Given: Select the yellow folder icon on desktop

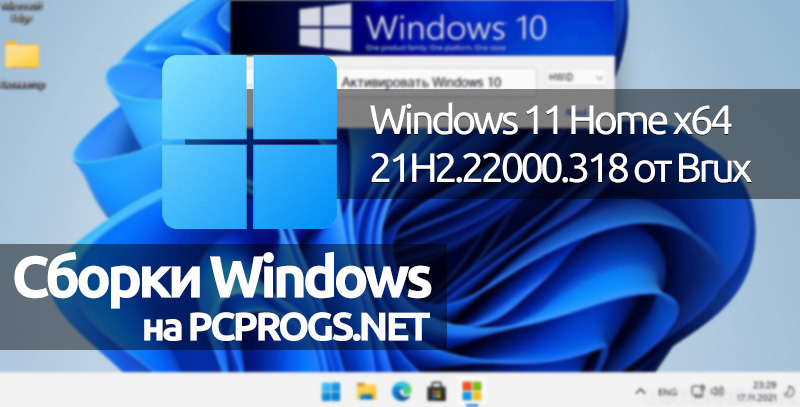Looking at the screenshot, I should [22, 56].
